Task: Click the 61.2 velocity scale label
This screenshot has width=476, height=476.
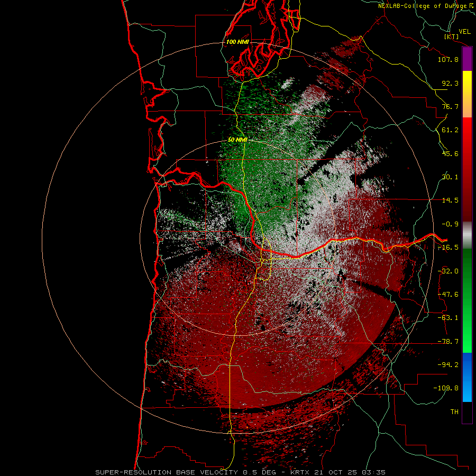Action: point(450,130)
